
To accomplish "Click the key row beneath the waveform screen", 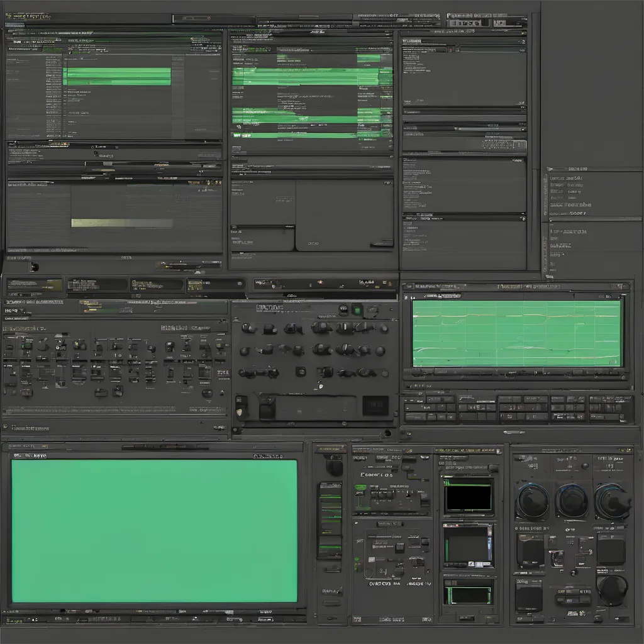I will [516, 408].
